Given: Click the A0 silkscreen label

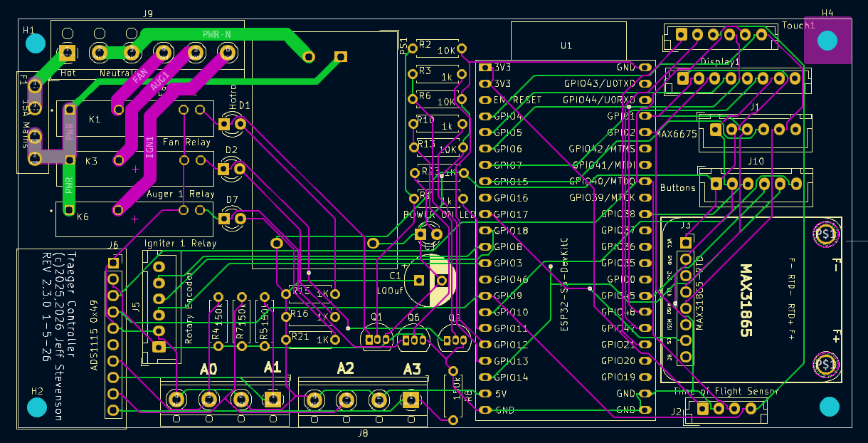Looking at the screenshot, I should (208, 369).
